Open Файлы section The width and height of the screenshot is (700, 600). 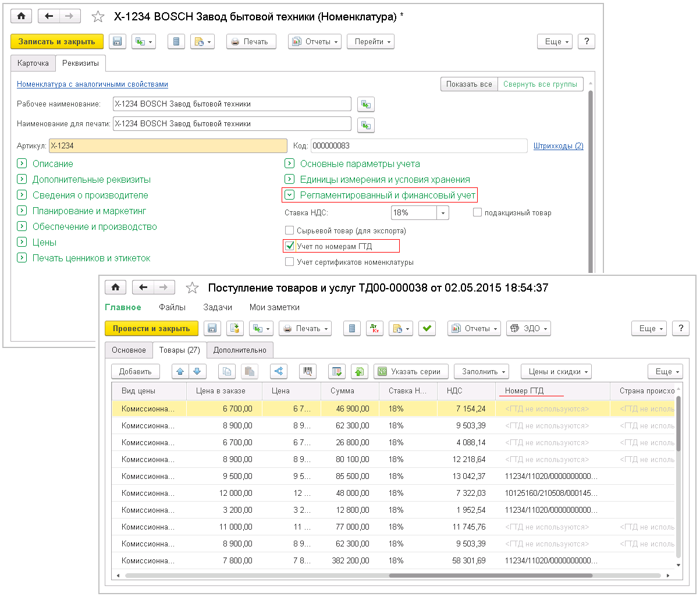tap(172, 307)
